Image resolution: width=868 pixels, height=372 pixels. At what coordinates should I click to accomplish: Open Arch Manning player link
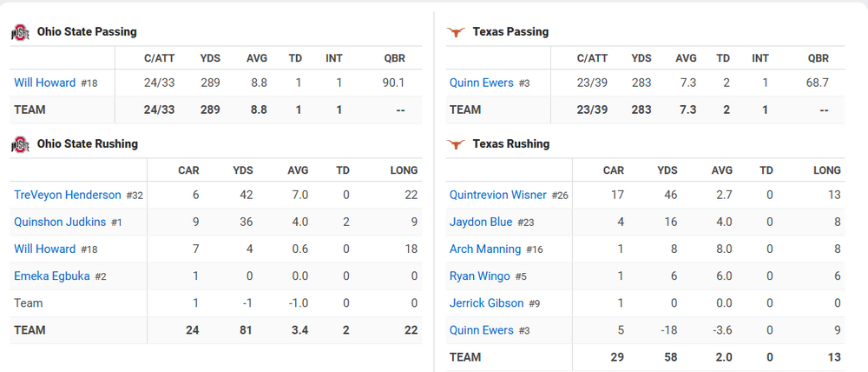[x=485, y=249]
